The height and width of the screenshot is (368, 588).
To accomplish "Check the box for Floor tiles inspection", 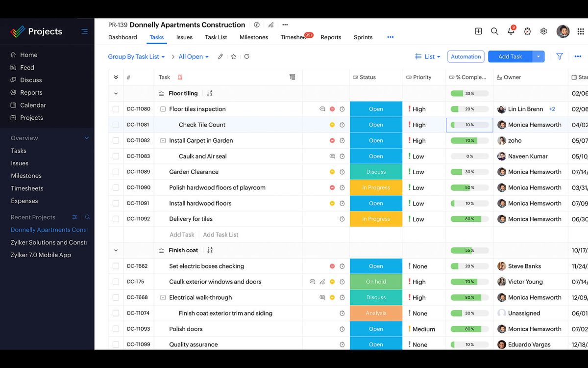I will click(116, 109).
